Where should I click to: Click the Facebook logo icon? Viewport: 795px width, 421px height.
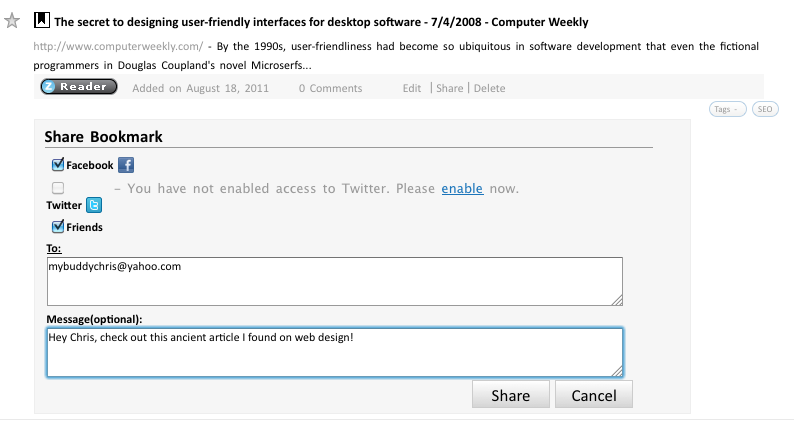coord(126,165)
